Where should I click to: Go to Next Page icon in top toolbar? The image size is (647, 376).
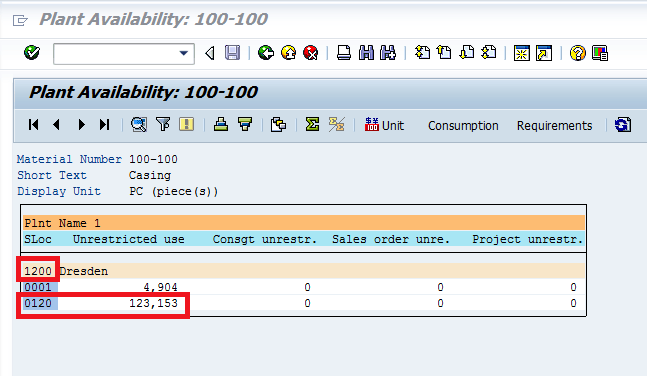pyautogui.click(x=467, y=53)
